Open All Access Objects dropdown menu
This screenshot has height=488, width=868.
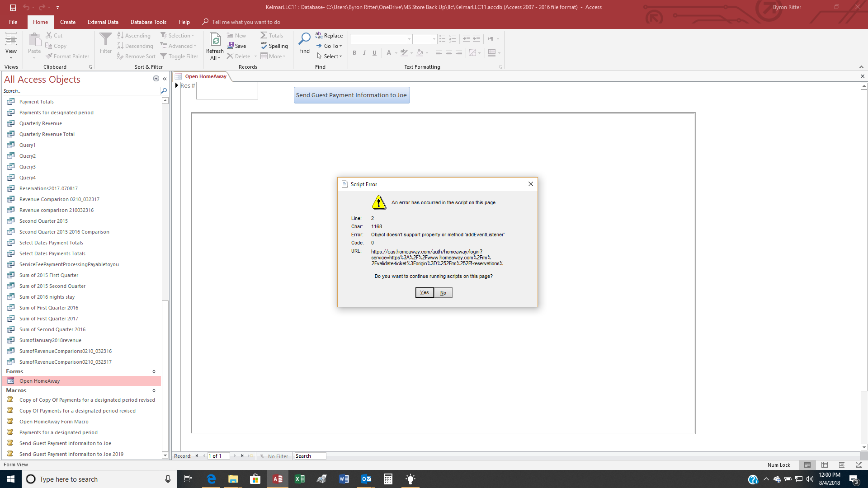(x=156, y=79)
